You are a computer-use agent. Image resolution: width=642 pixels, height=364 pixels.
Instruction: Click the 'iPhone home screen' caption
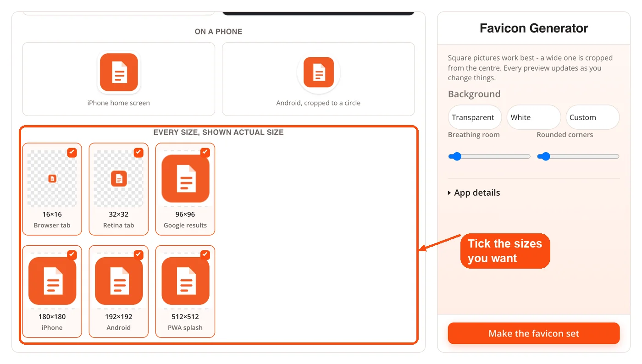119,103
